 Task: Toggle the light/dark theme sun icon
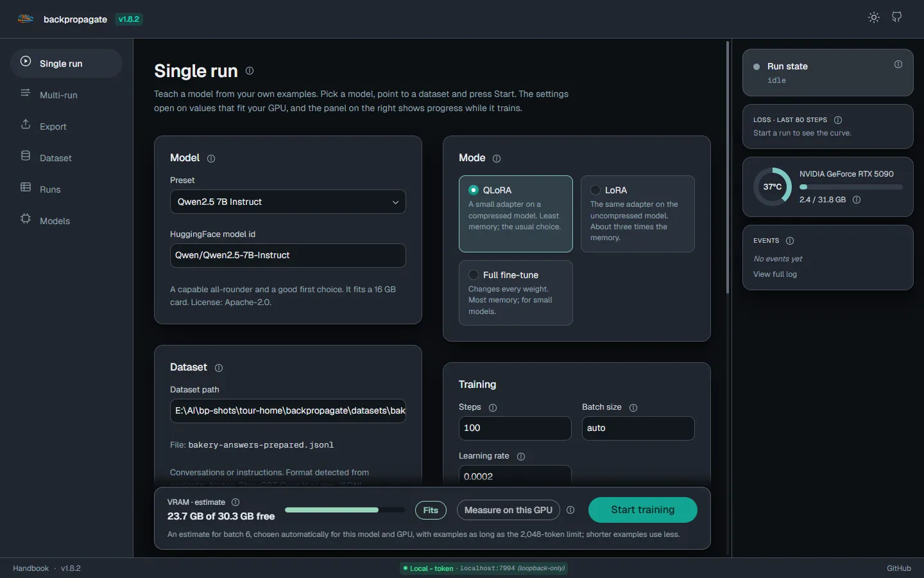tap(874, 17)
